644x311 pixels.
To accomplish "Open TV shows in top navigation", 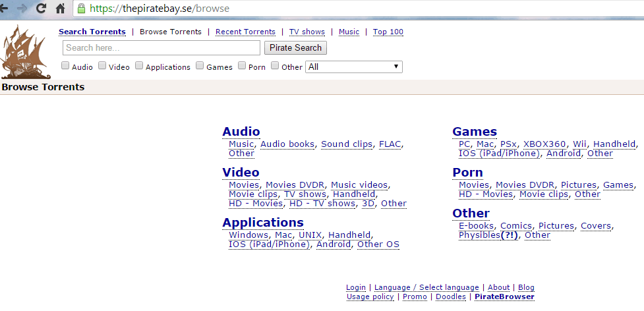I will 307,32.
